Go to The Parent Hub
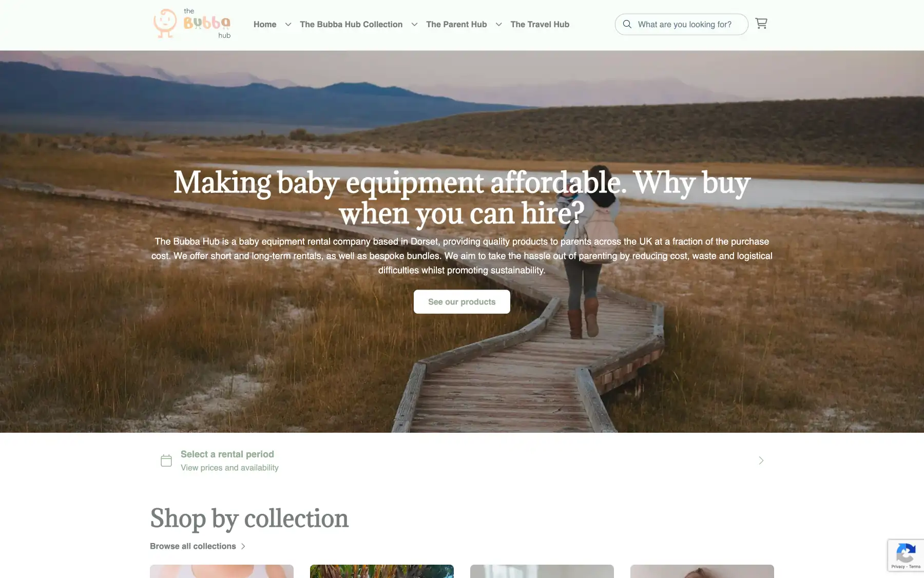 tap(456, 24)
